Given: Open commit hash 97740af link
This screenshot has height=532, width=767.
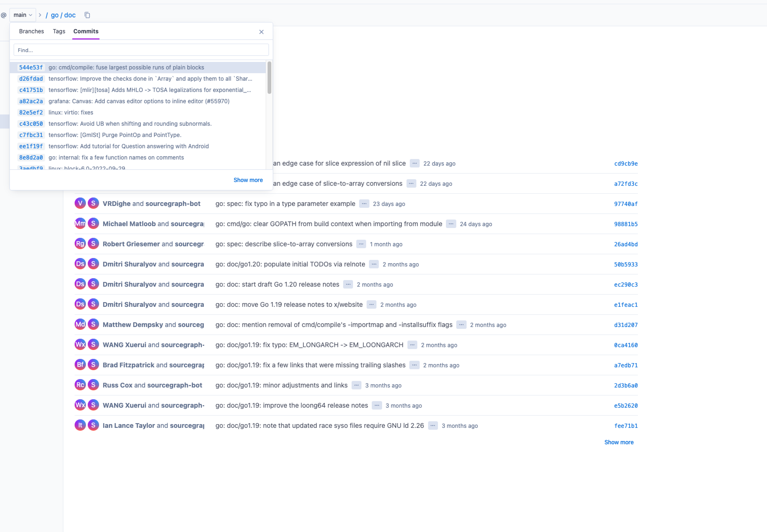Looking at the screenshot, I should 626,204.
